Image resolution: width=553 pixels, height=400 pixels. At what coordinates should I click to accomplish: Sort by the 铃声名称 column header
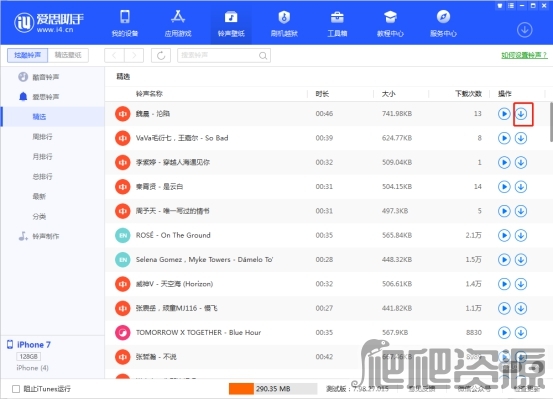click(149, 94)
